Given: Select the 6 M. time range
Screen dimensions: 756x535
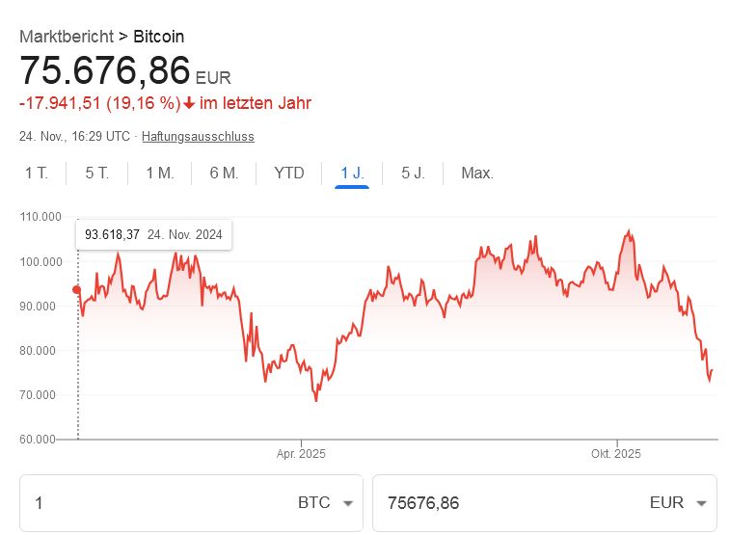Looking at the screenshot, I should tap(224, 174).
